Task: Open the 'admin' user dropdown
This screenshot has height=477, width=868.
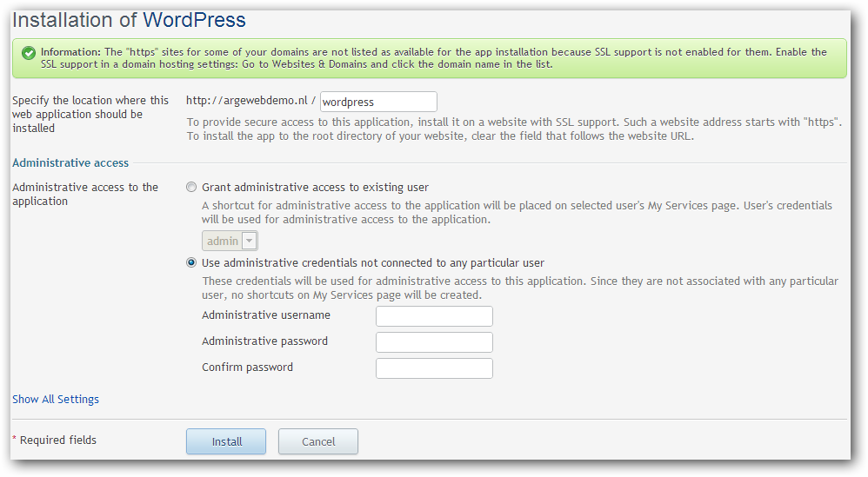Action: coord(230,241)
